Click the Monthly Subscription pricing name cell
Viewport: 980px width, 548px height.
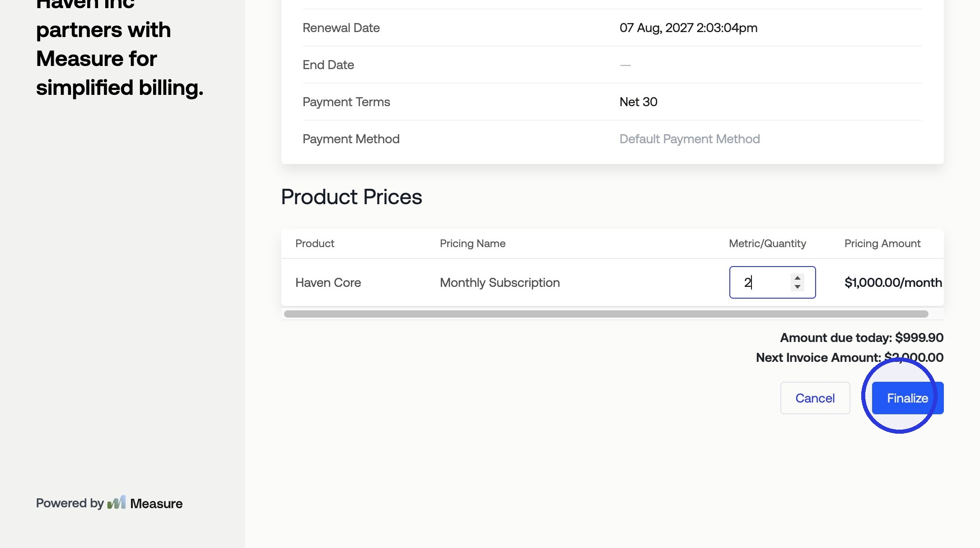point(500,282)
